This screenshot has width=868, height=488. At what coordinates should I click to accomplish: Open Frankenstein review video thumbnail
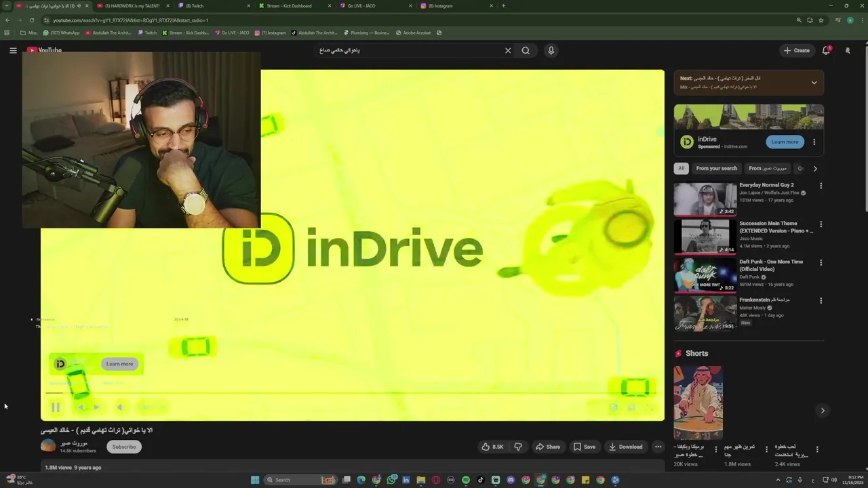(705, 313)
